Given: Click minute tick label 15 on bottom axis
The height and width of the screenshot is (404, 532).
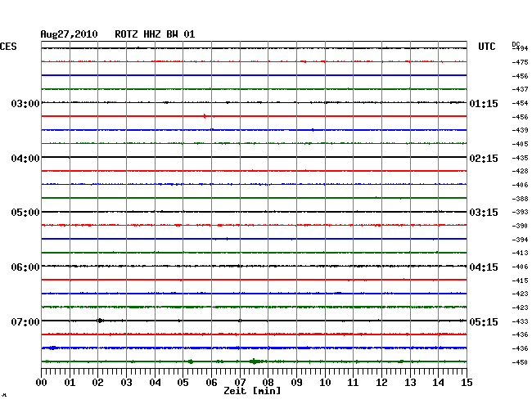Looking at the screenshot, I should pos(467,383).
